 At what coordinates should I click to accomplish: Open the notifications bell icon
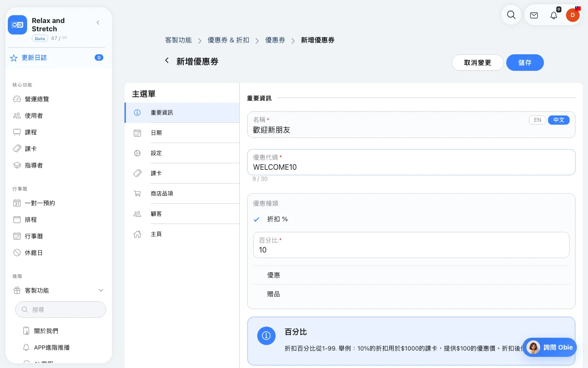[x=554, y=15]
